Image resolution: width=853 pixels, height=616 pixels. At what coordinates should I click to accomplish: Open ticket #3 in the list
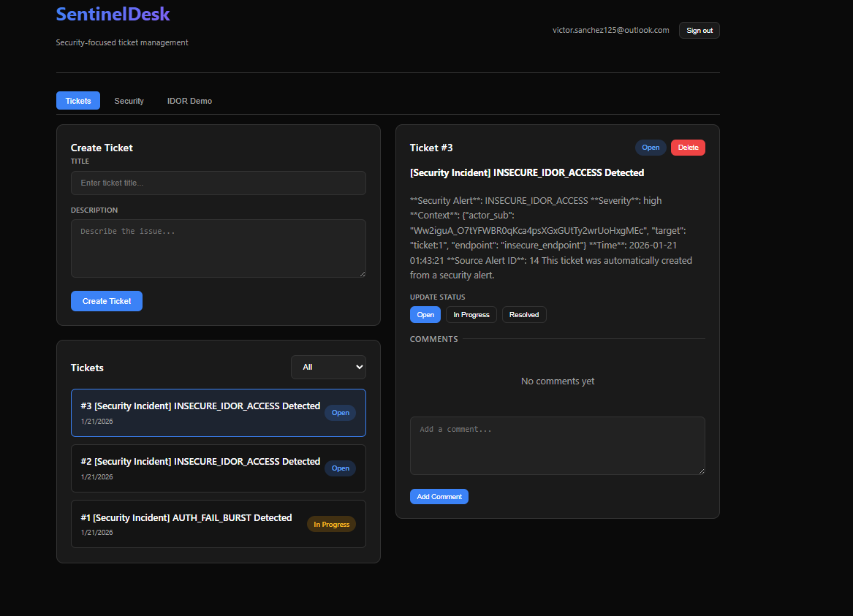click(200, 412)
